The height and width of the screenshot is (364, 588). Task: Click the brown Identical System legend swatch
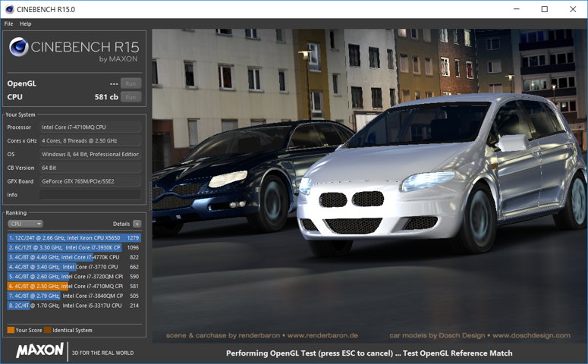pos(47,330)
